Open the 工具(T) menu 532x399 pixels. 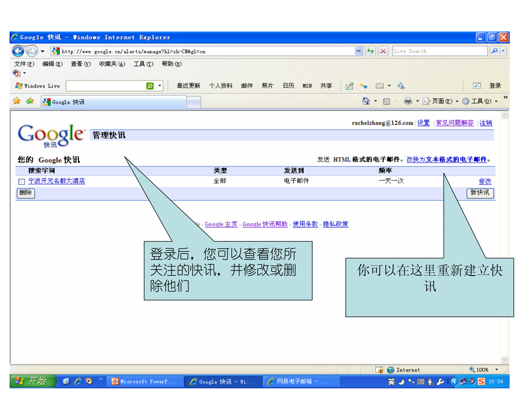(x=143, y=64)
